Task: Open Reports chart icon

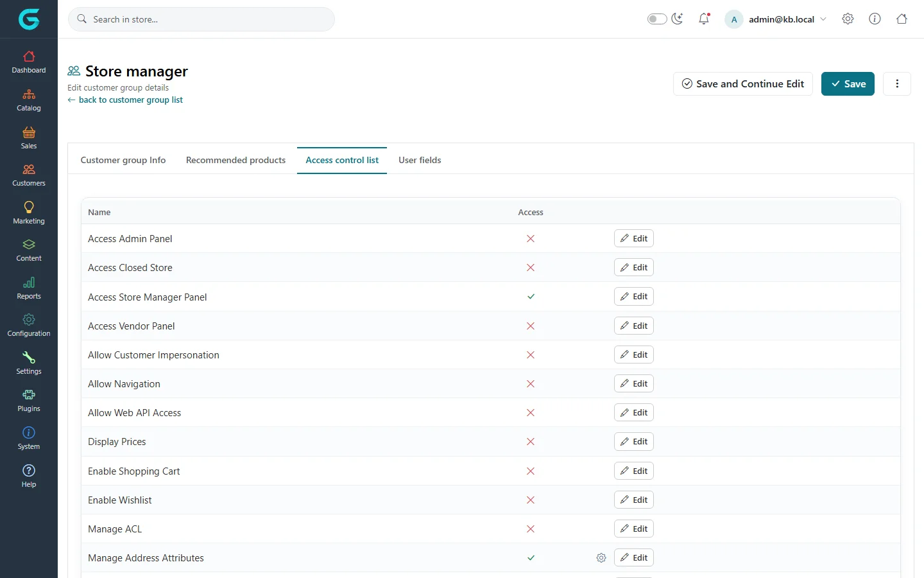Action: click(29, 283)
